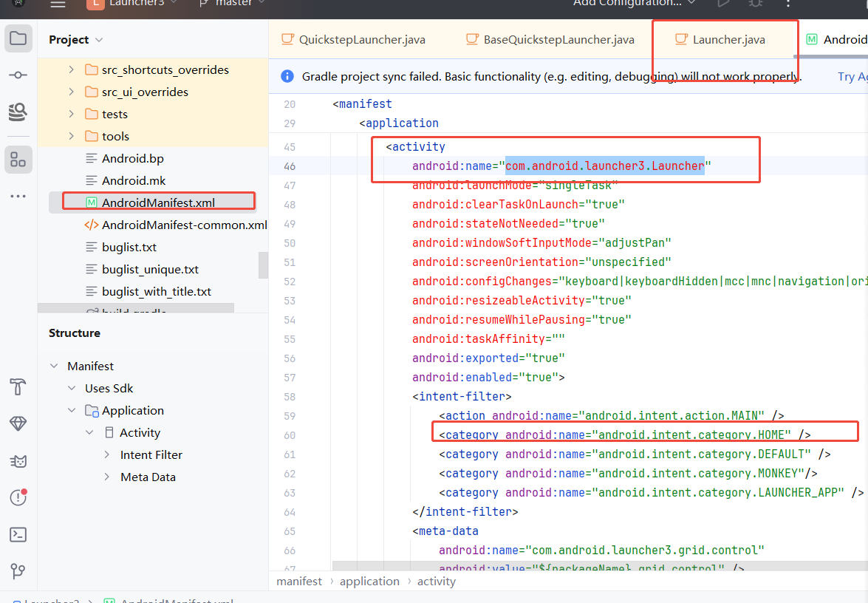Expand the tests folder arrow
The height and width of the screenshot is (603, 868).
[x=72, y=114]
